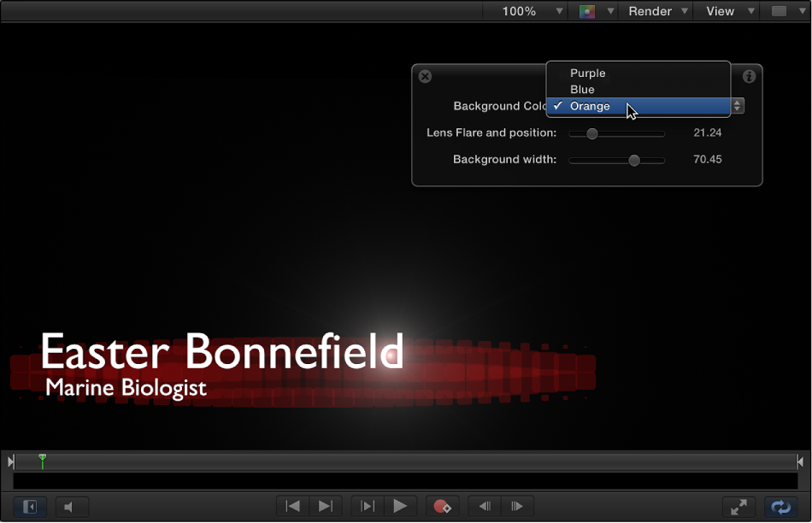
Task: Jump to the start of the project
Action: 292,506
